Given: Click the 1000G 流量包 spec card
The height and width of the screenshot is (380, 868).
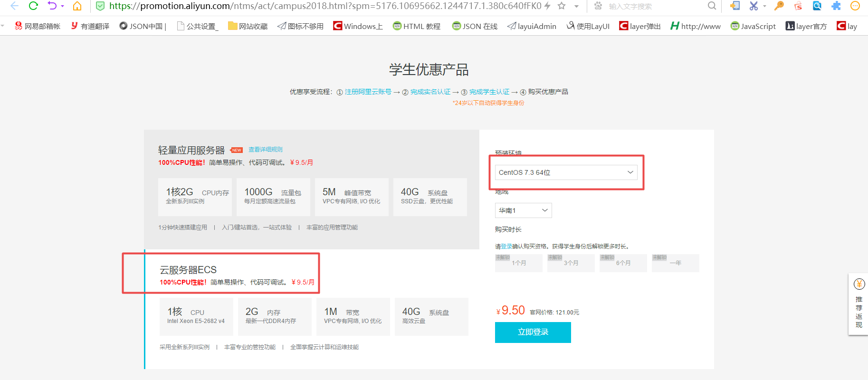Looking at the screenshot, I should tap(273, 197).
